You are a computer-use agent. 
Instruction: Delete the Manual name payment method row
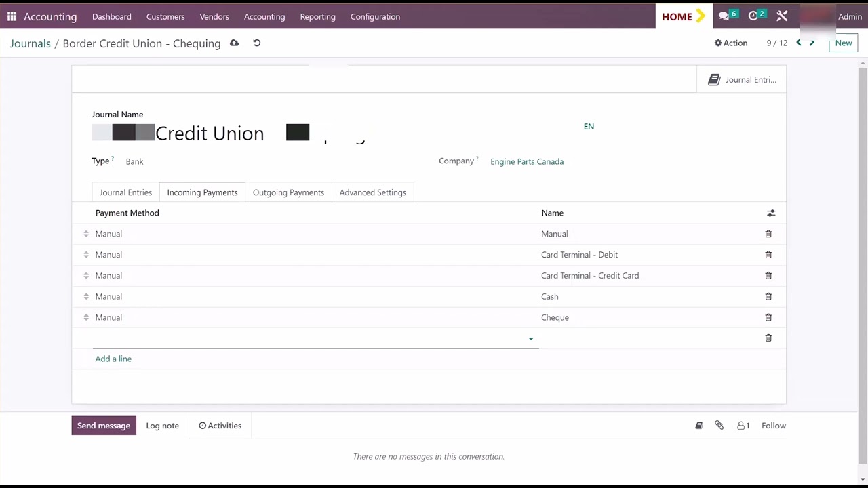[x=768, y=234]
